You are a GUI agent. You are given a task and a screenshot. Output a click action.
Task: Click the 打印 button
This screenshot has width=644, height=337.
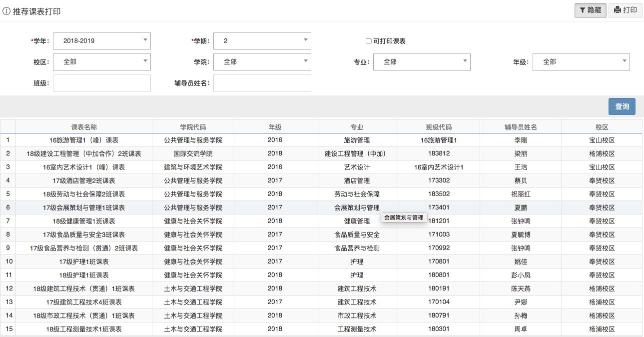coord(625,10)
